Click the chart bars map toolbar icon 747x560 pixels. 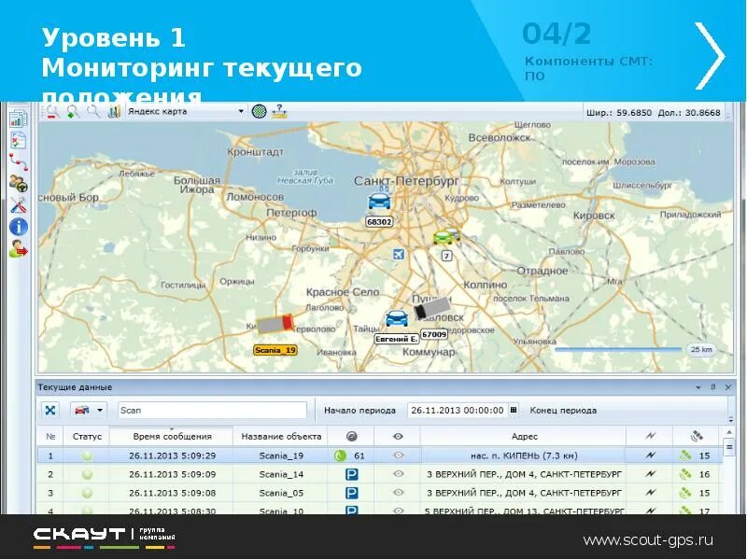click(x=113, y=112)
